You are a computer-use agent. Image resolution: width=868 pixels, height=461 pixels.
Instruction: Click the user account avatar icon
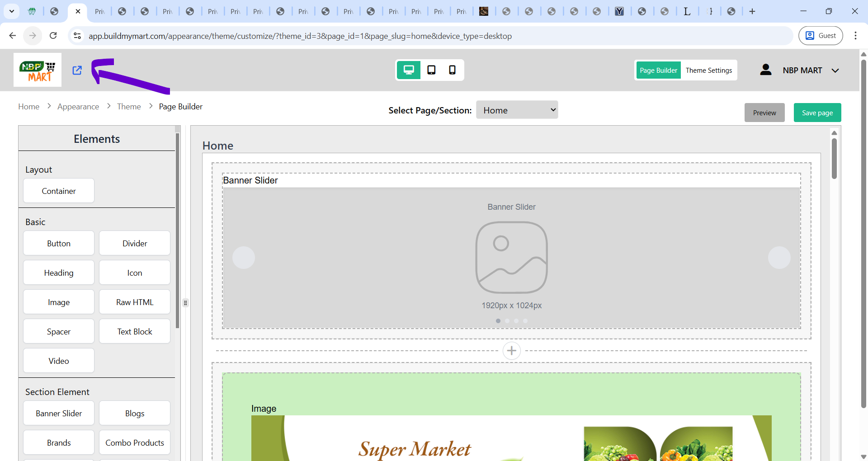coord(766,70)
